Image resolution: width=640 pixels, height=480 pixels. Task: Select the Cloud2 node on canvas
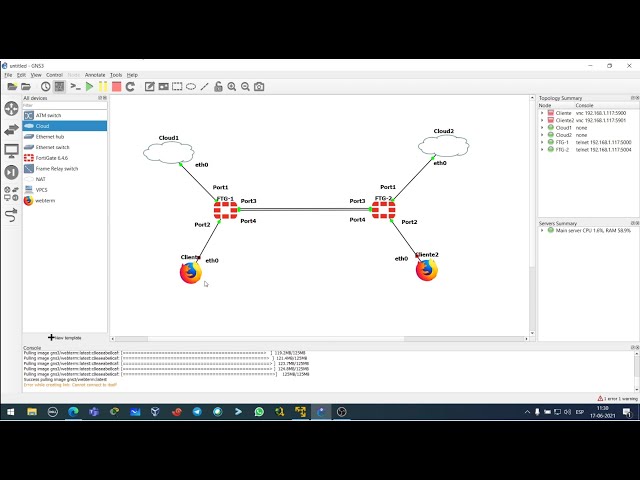click(x=443, y=146)
